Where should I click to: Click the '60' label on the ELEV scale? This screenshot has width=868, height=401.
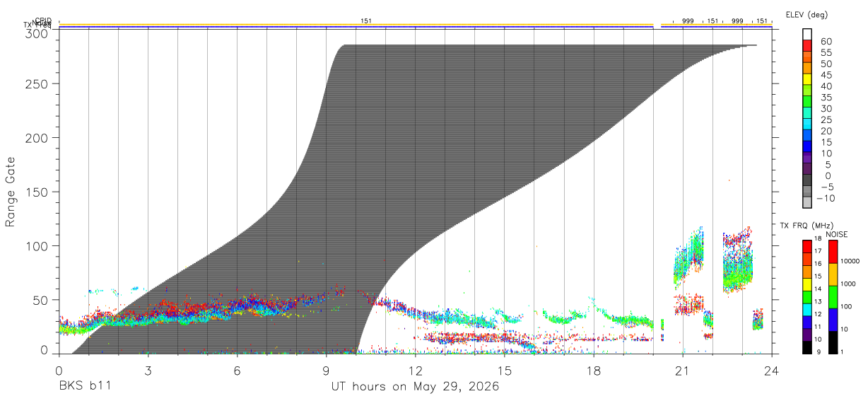(826, 42)
